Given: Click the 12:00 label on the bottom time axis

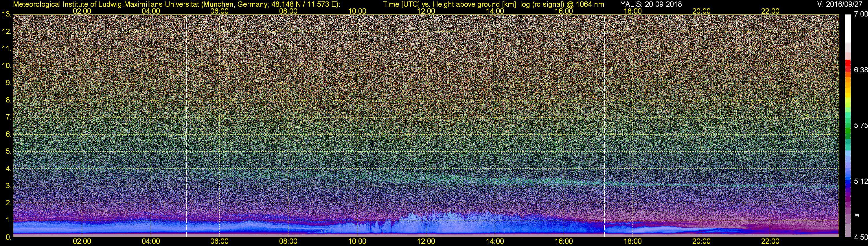Looking at the screenshot, I should (x=426, y=241).
